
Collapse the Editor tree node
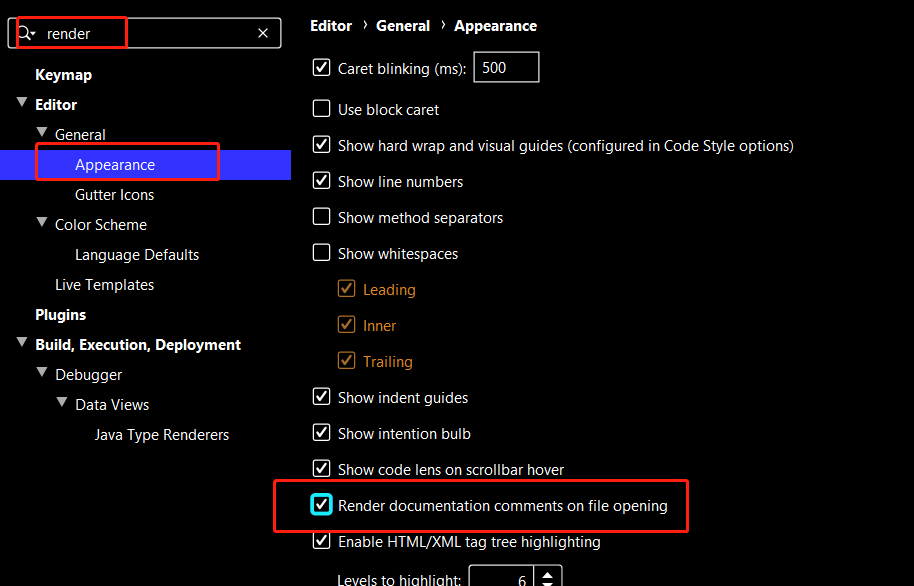tap(22, 104)
